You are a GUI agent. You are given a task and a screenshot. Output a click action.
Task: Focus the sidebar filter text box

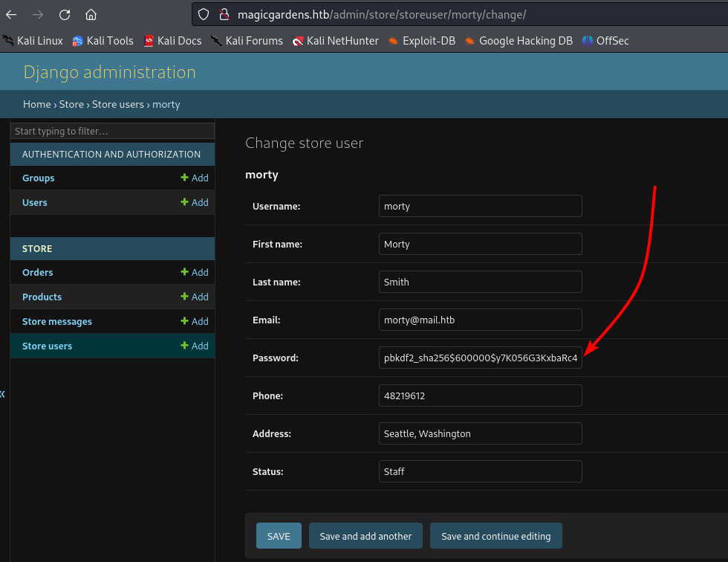112,132
